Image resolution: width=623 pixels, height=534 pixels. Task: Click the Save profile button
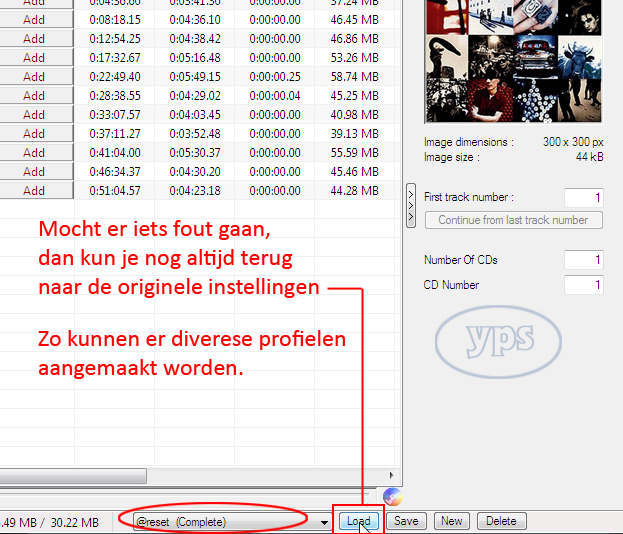406,521
